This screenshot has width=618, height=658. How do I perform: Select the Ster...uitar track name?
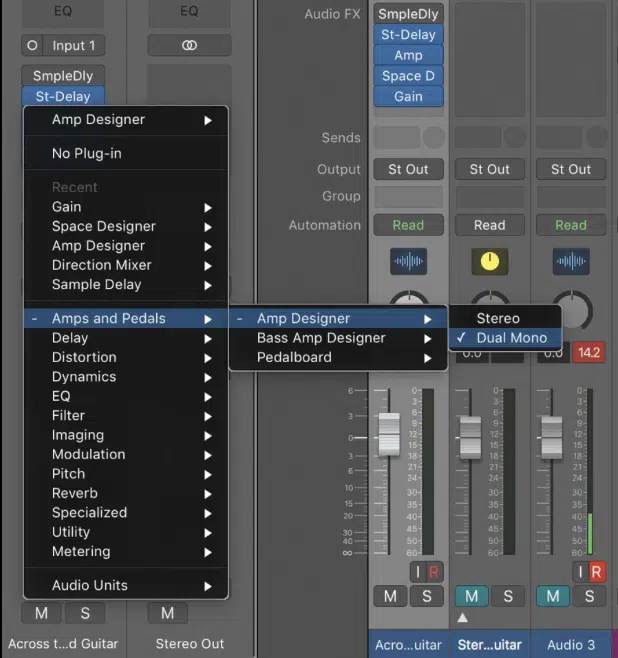point(490,645)
